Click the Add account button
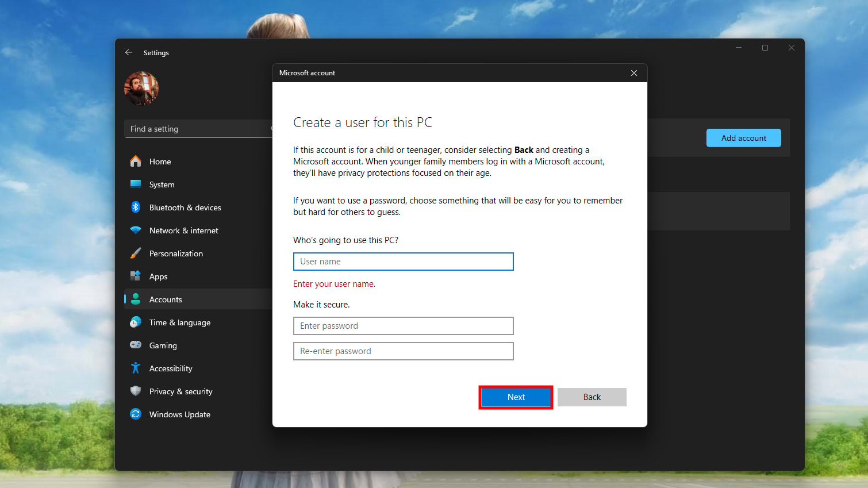The image size is (868, 488). tap(743, 138)
